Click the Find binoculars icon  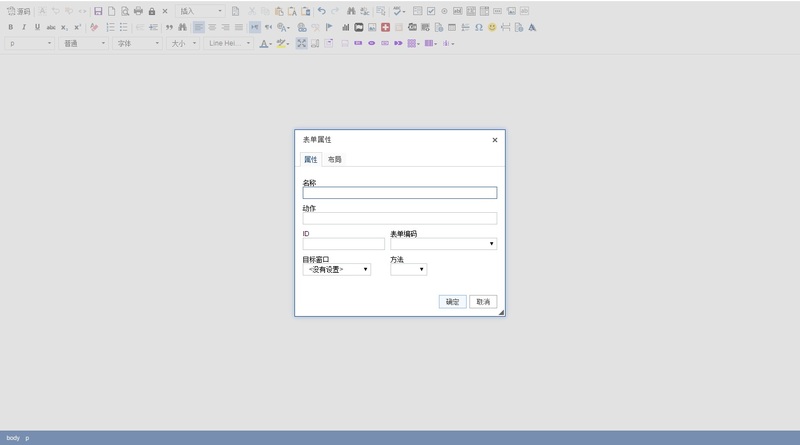coord(351,11)
